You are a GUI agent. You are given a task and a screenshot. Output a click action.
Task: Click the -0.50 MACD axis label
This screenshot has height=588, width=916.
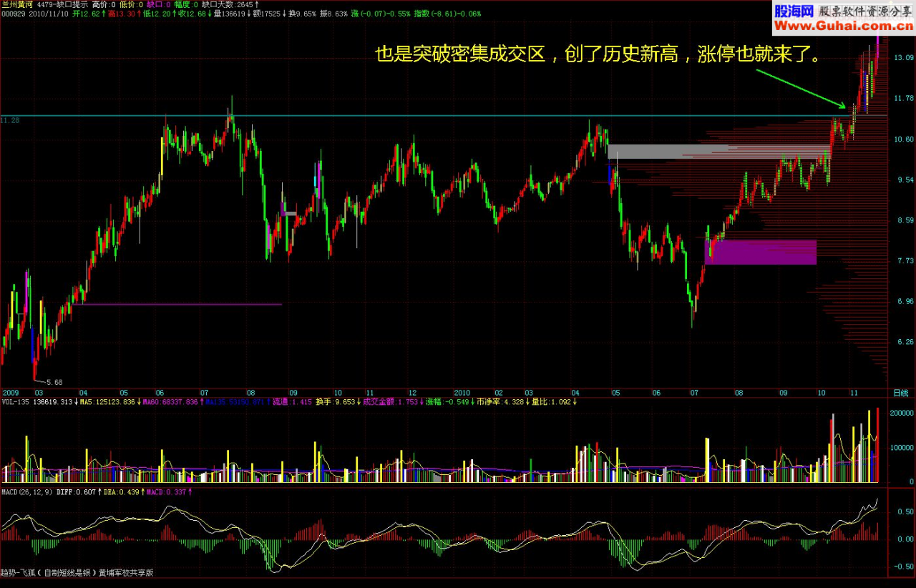(x=903, y=567)
